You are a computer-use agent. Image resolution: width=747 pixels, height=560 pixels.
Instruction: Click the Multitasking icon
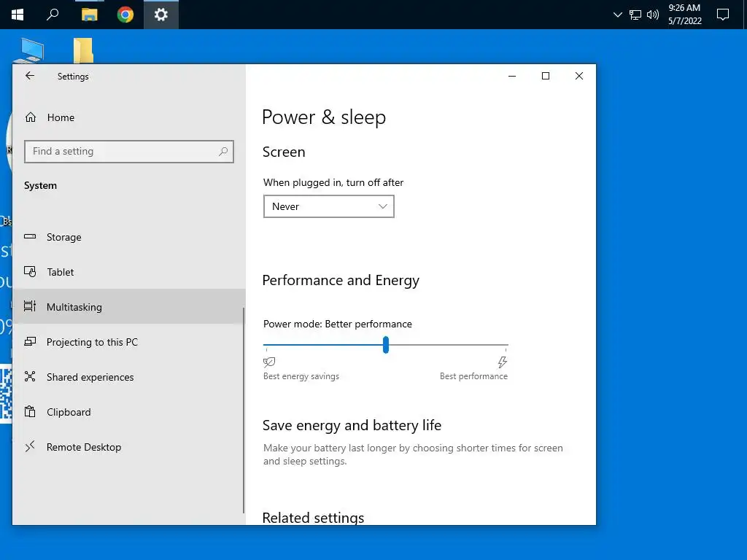tap(30, 306)
